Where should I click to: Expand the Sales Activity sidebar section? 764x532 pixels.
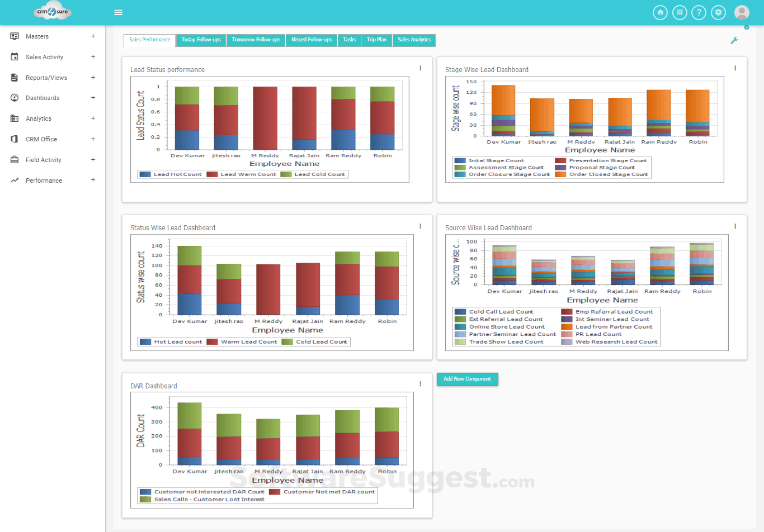click(93, 56)
